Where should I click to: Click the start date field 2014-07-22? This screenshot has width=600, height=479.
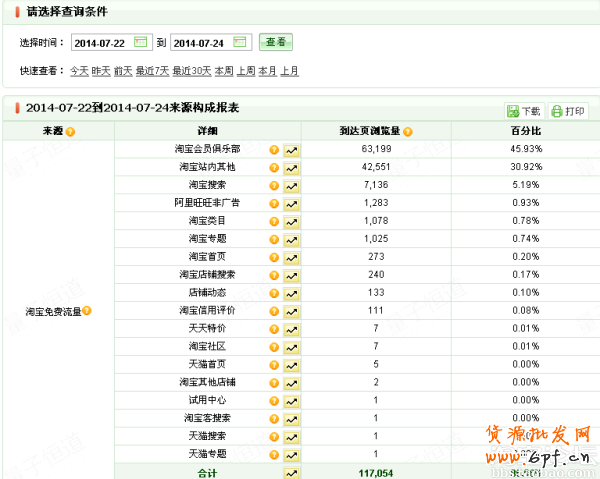coord(100,42)
